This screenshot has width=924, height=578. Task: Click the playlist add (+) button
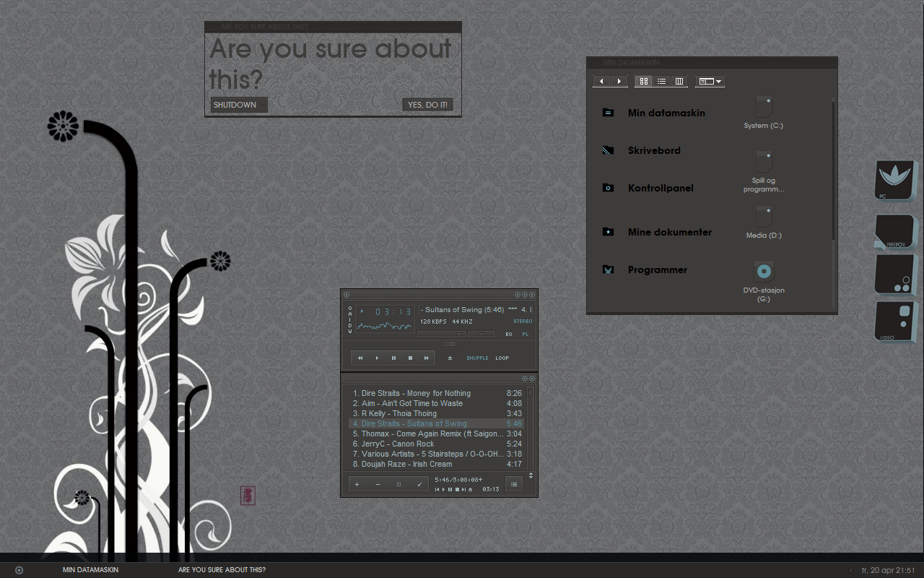(357, 485)
